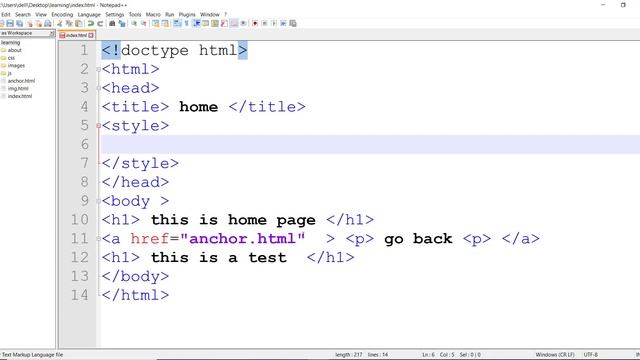Click the Copy toolbar icon
The image size is (640, 360).
(69, 23)
